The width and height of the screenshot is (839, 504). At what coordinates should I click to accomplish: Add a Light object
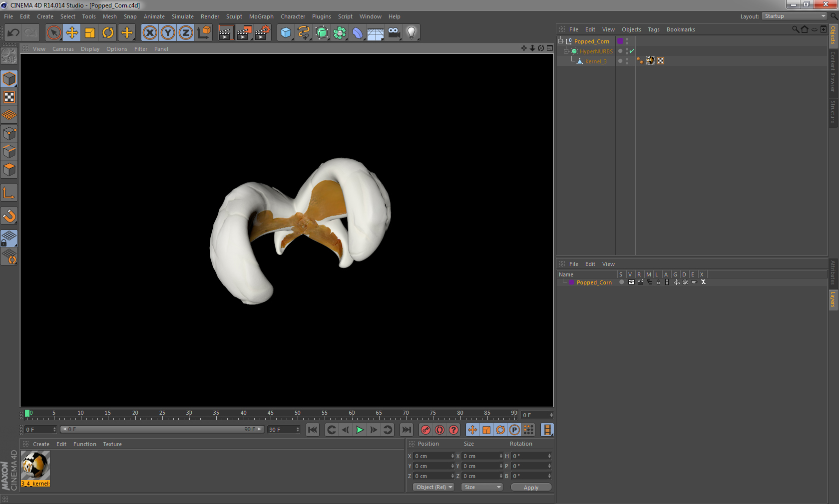(x=412, y=33)
